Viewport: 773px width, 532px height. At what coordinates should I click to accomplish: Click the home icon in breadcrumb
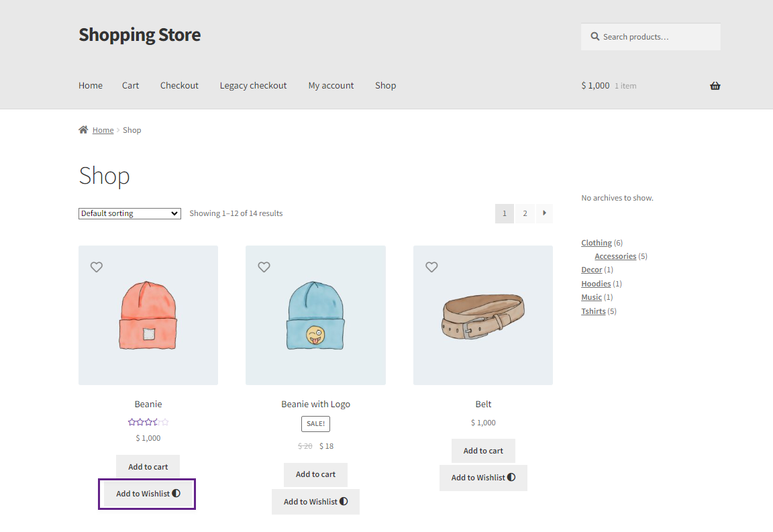click(x=83, y=129)
